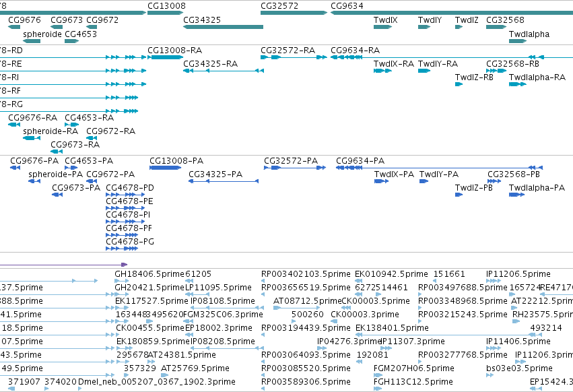Select the CG9673-RA transcript label
Viewport: 573px width, 392px height.
coord(75,144)
